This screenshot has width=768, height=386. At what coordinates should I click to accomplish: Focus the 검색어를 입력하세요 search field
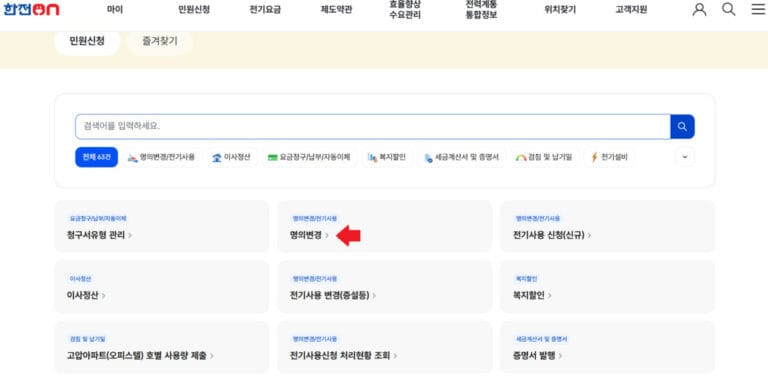[x=373, y=126]
